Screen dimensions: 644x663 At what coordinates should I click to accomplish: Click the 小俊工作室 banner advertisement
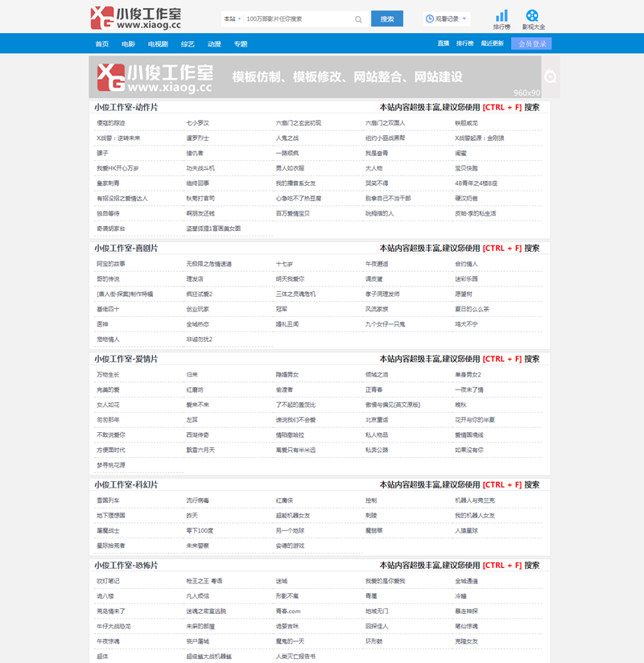315,77
